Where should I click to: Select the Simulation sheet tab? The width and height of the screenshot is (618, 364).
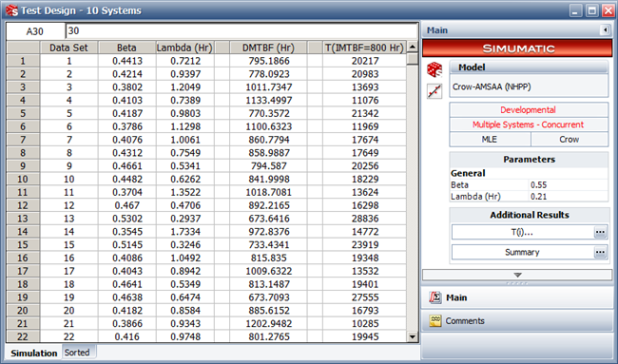point(34,353)
